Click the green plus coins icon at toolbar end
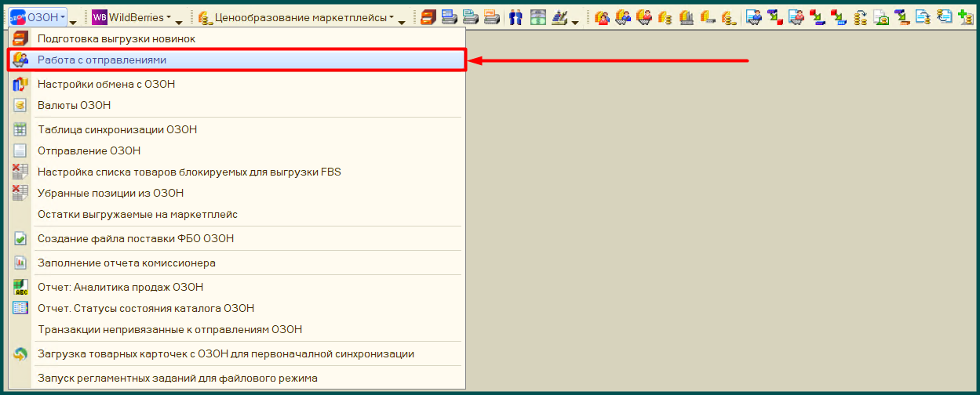980x395 pixels. (966, 16)
